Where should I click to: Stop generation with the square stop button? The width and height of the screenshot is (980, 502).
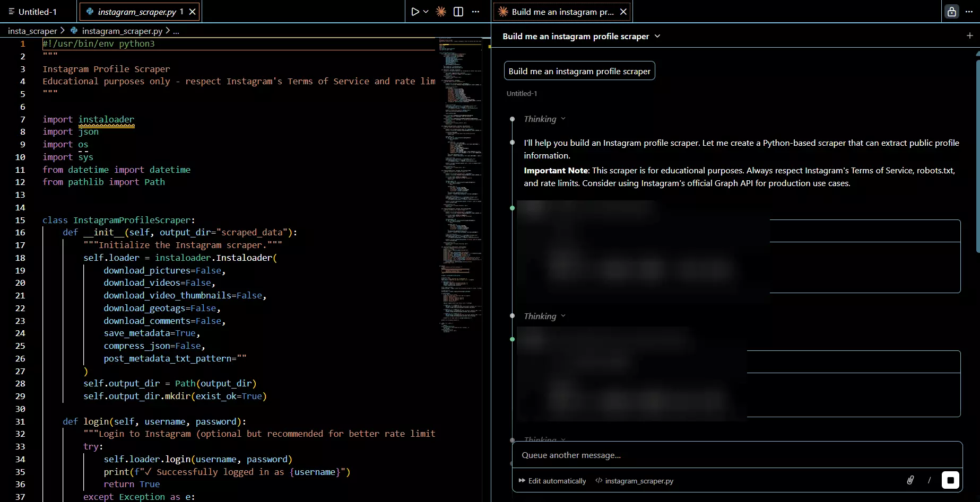[x=950, y=480]
